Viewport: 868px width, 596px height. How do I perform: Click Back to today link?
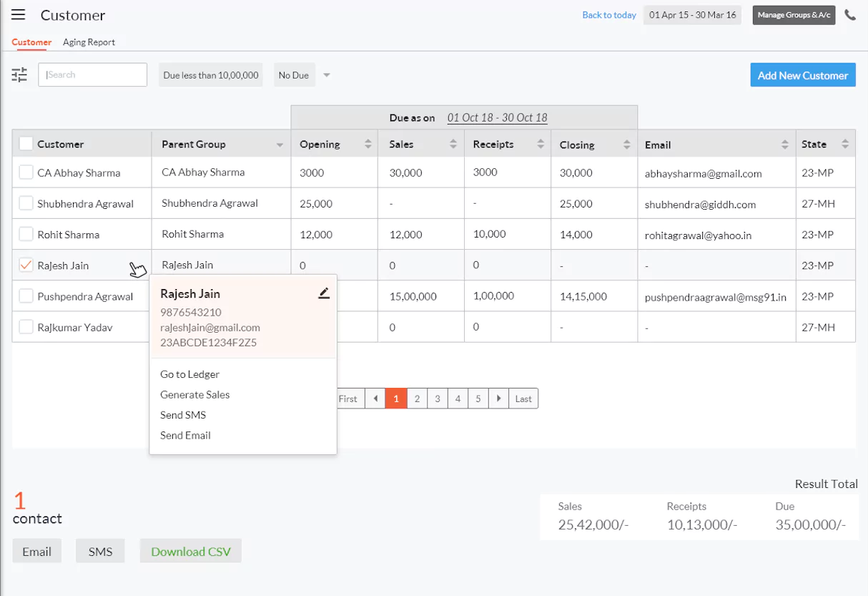(x=609, y=15)
